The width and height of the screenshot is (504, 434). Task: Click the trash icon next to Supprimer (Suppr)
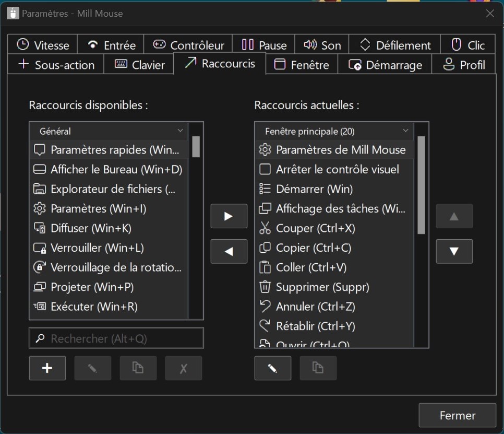point(265,287)
